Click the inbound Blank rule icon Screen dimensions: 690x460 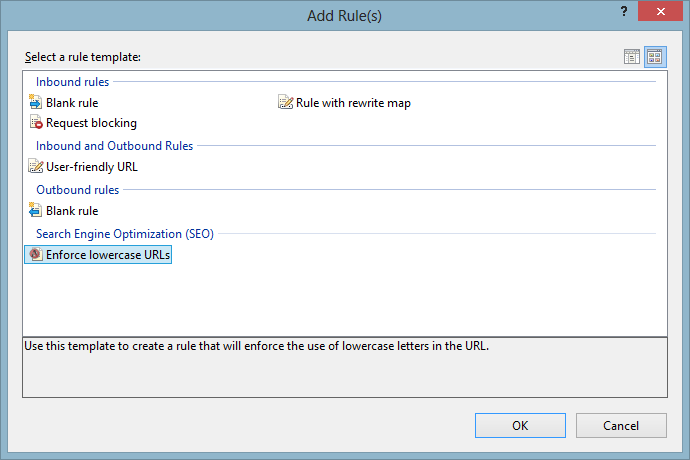pos(36,102)
